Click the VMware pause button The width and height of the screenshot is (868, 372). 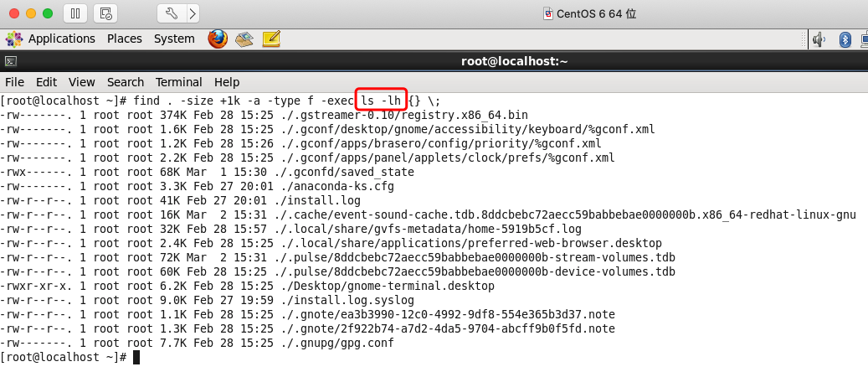75,14
